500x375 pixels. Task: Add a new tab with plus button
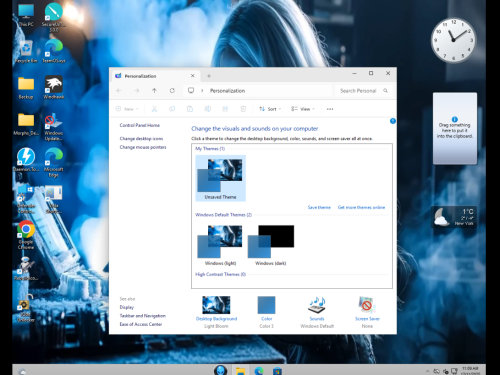tap(209, 76)
